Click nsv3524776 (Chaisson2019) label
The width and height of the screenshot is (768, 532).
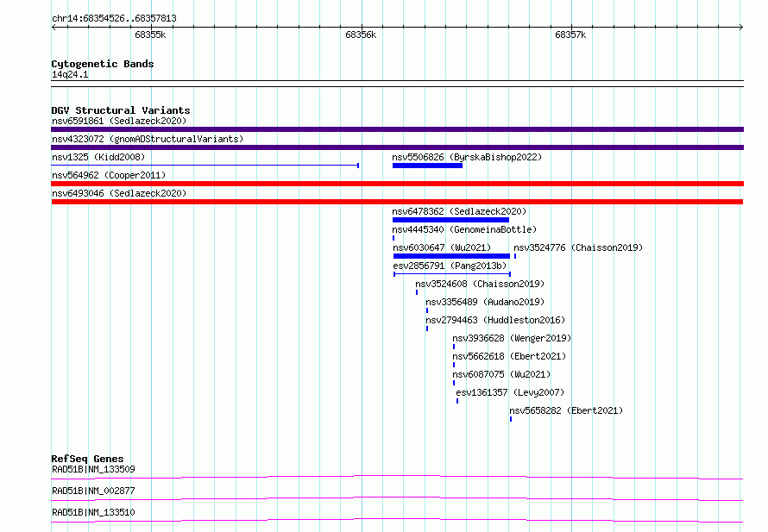(x=578, y=247)
